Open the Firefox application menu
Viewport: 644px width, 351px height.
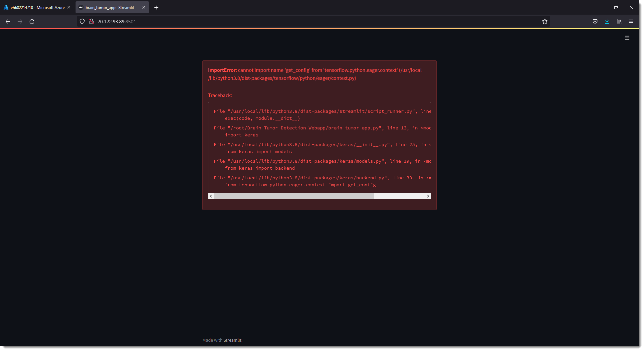[631, 21]
